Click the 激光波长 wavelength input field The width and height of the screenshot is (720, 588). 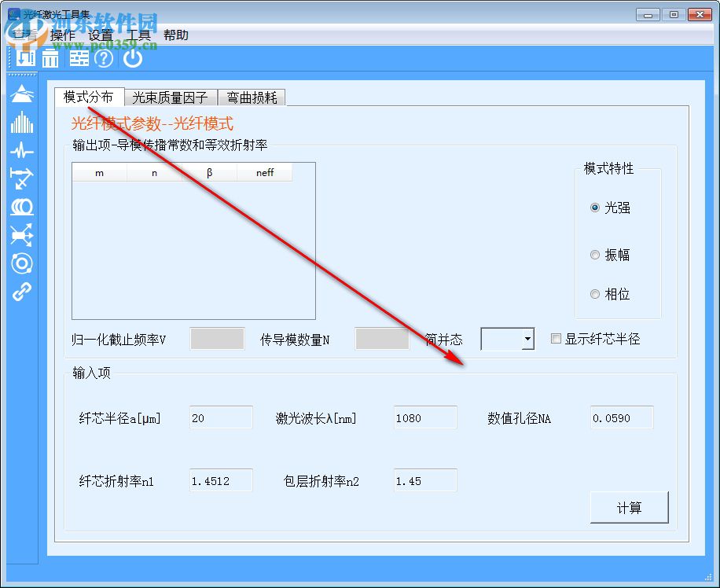(424, 417)
